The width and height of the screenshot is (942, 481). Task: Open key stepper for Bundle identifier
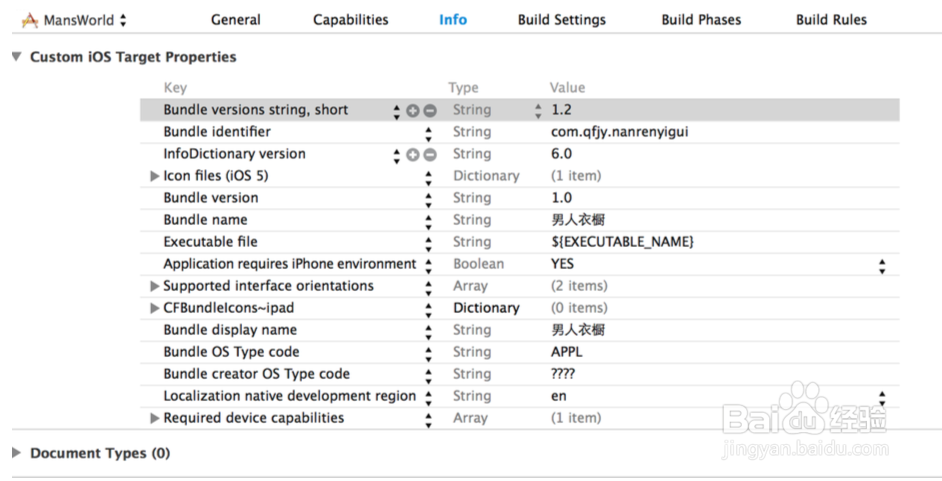(428, 133)
